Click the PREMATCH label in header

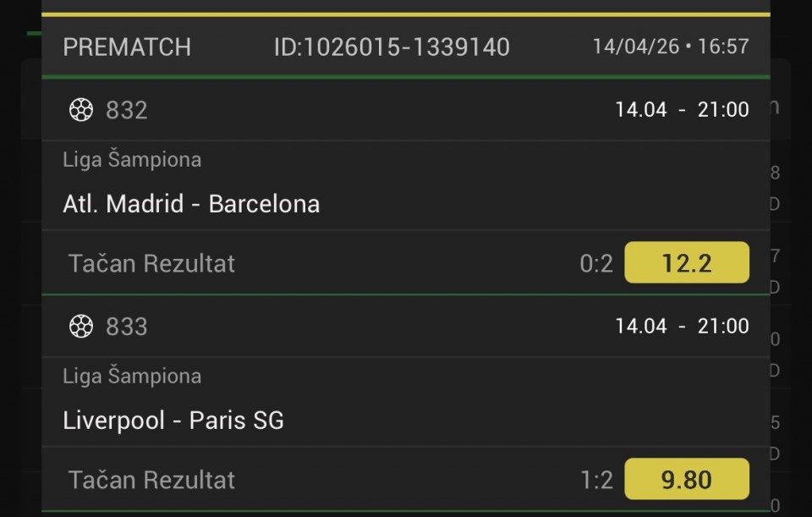click(127, 47)
